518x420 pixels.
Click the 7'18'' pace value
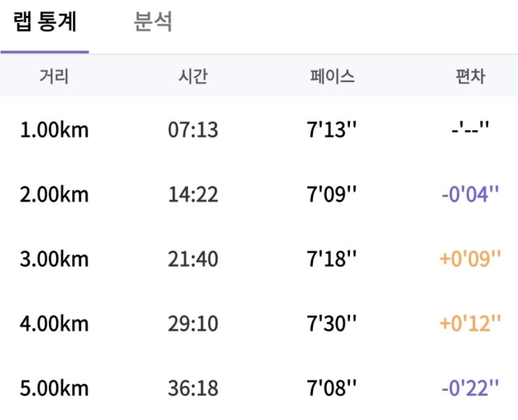click(x=332, y=258)
